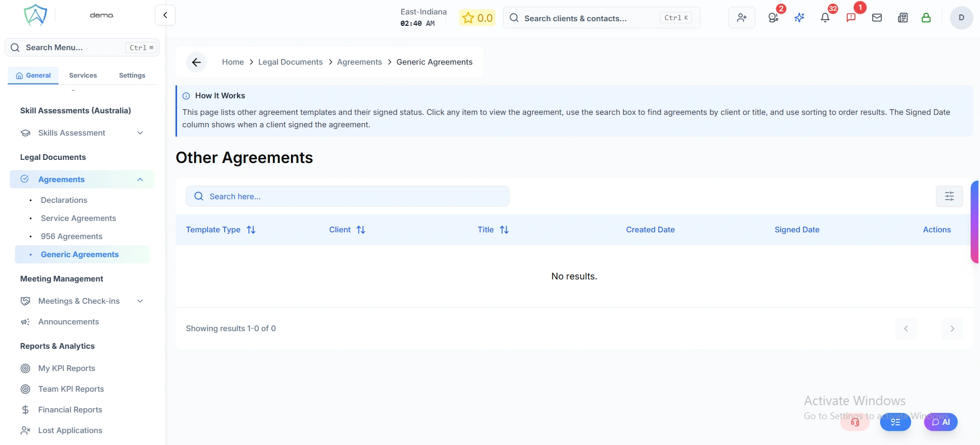Open the AI sparkle assistant icon
The width and height of the screenshot is (980, 445).
[799, 18]
